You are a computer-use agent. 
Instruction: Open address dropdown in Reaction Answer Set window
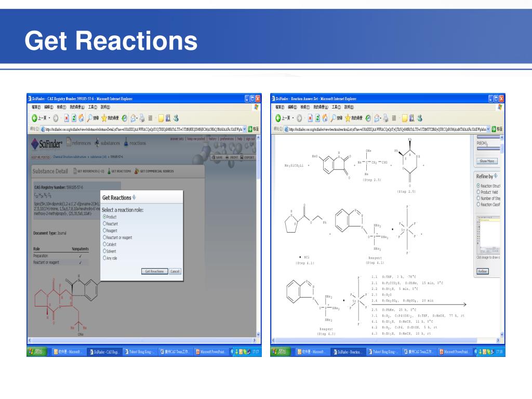coord(488,129)
